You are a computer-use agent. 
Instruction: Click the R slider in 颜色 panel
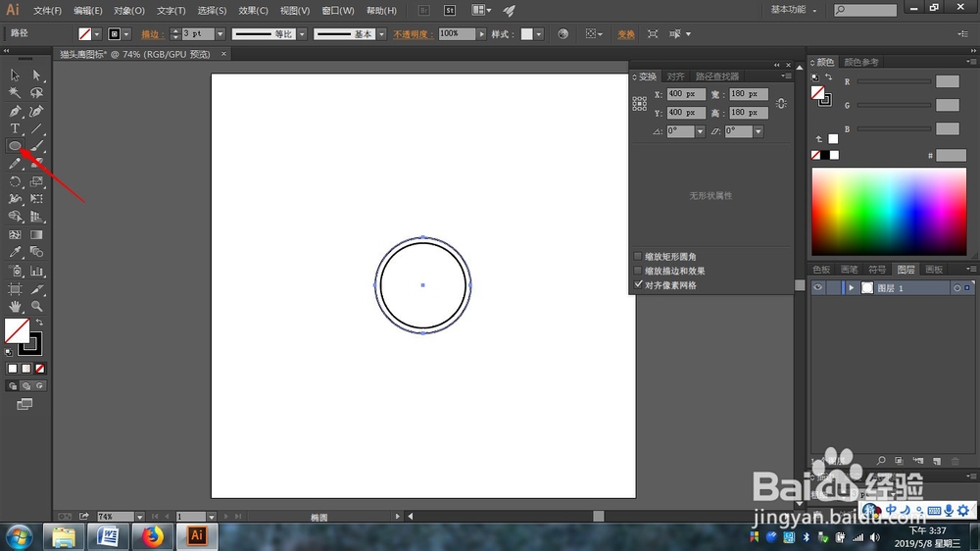(x=894, y=81)
